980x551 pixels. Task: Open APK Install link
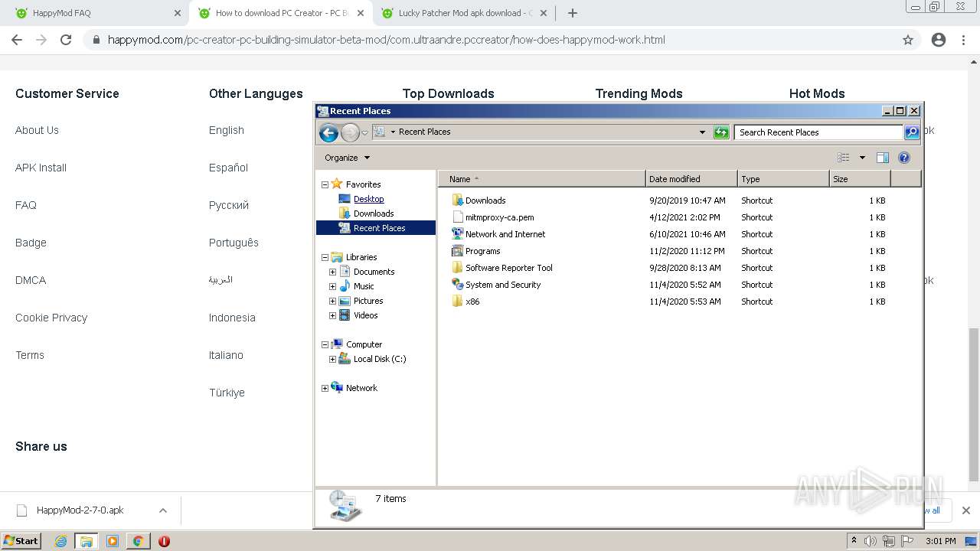point(41,168)
